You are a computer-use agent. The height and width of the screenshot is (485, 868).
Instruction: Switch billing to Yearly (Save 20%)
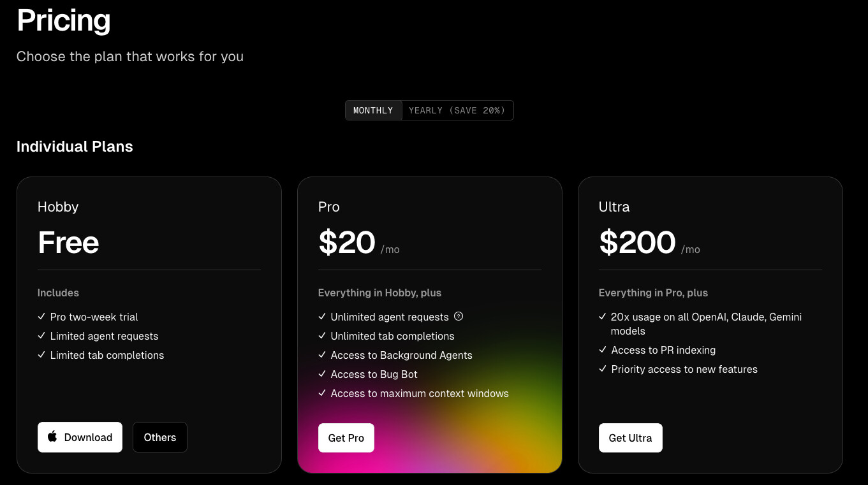click(x=457, y=110)
